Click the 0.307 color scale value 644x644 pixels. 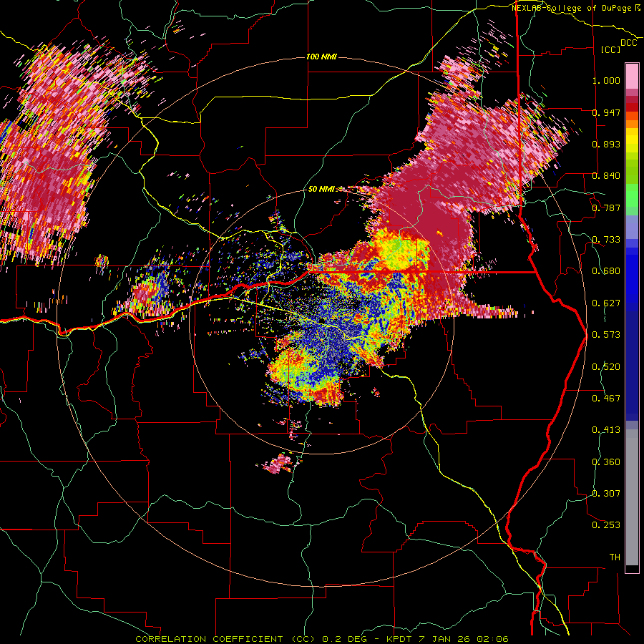coord(606,494)
